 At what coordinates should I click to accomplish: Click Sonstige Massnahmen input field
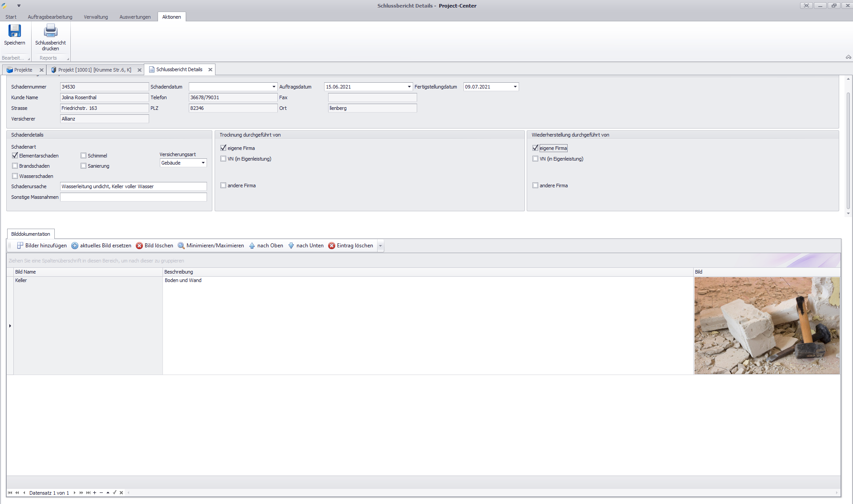(x=134, y=197)
